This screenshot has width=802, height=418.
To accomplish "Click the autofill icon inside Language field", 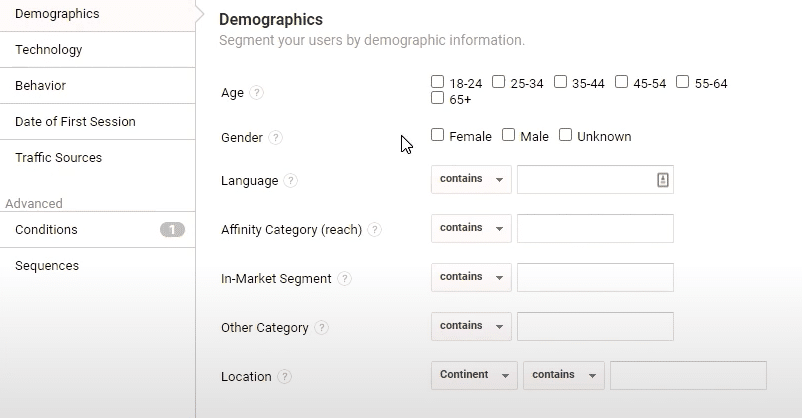I will pos(662,180).
